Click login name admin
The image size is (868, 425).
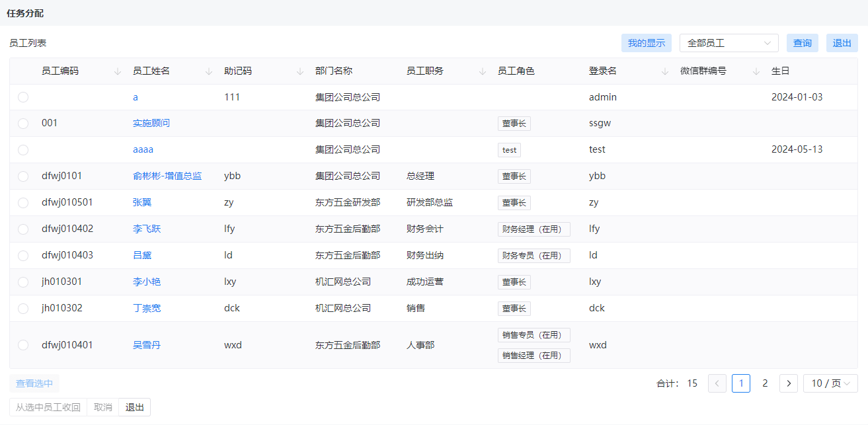(x=603, y=97)
